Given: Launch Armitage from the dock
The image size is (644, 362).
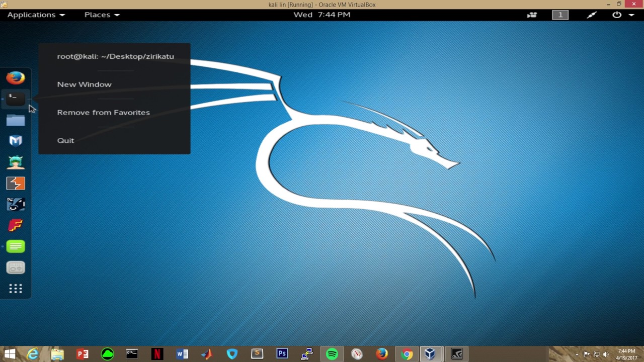Looking at the screenshot, I should [x=16, y=162].
